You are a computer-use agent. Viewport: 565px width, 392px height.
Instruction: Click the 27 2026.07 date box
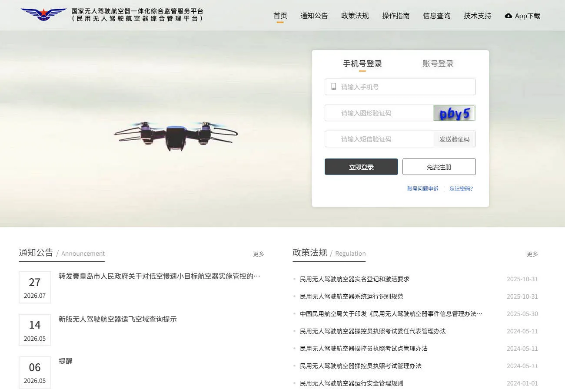pos(35,287)
